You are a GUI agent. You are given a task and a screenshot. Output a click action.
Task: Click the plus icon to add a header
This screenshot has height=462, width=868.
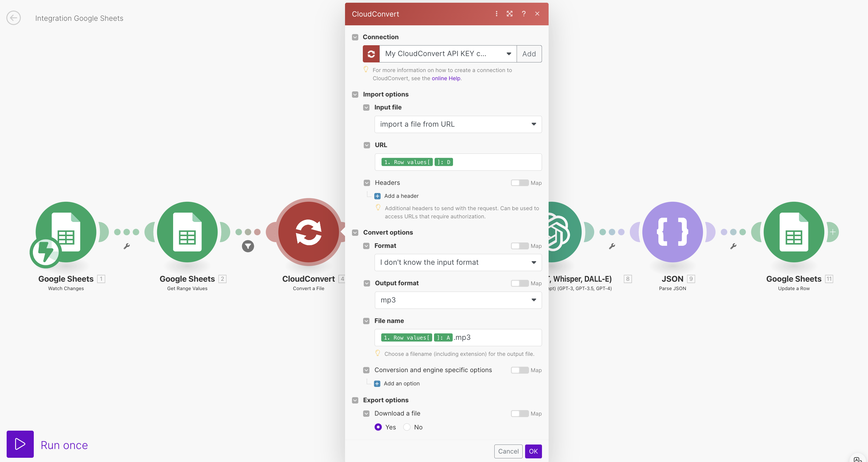(x=377, y=196)
